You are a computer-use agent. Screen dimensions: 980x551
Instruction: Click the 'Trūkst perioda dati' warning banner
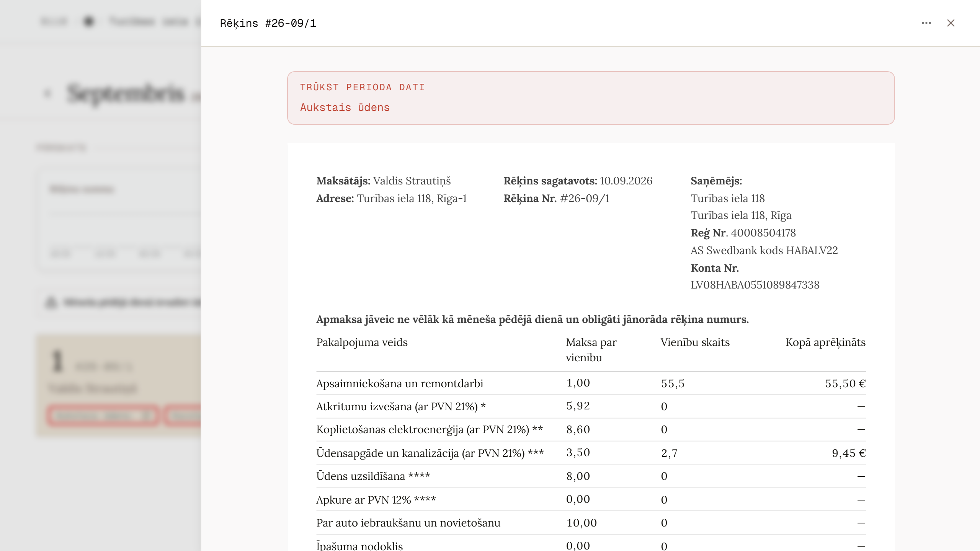pyautogui.click(x=591, y=98)
